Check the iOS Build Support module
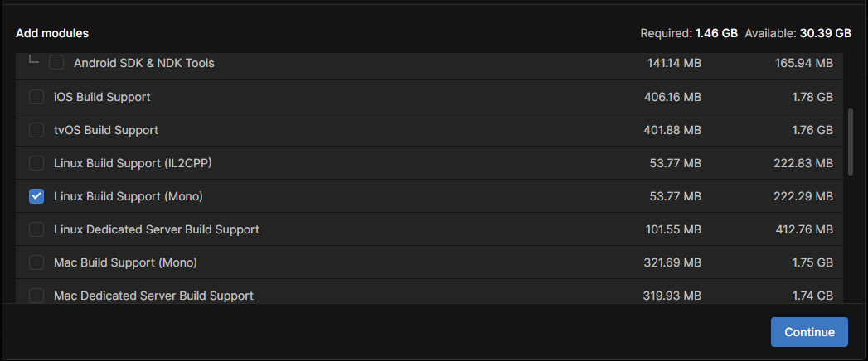 pos(36,97)
